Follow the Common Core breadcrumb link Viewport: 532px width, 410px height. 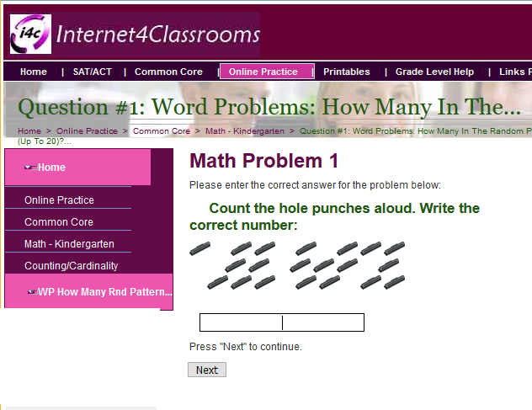pos(162,131)
